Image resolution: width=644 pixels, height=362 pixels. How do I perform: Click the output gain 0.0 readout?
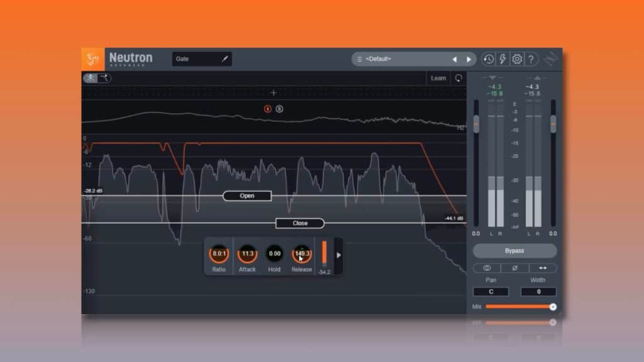click(x=553, y=234)
